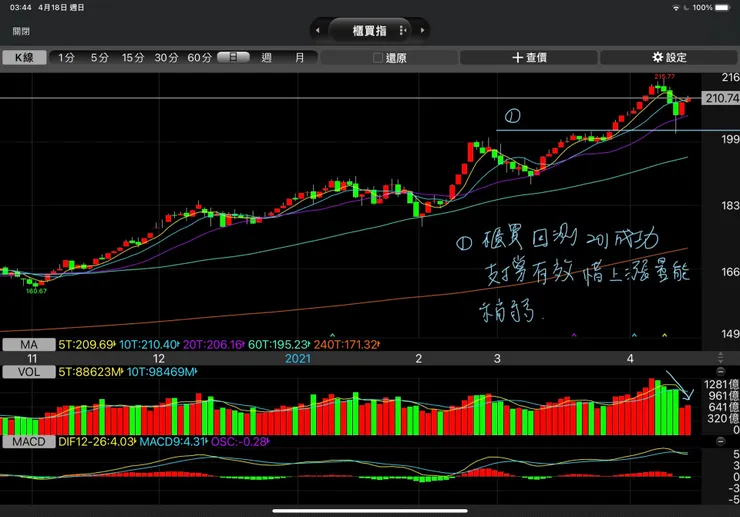Tap the 210.74 current price tag
740x517 pixels.
click(721, 98)
